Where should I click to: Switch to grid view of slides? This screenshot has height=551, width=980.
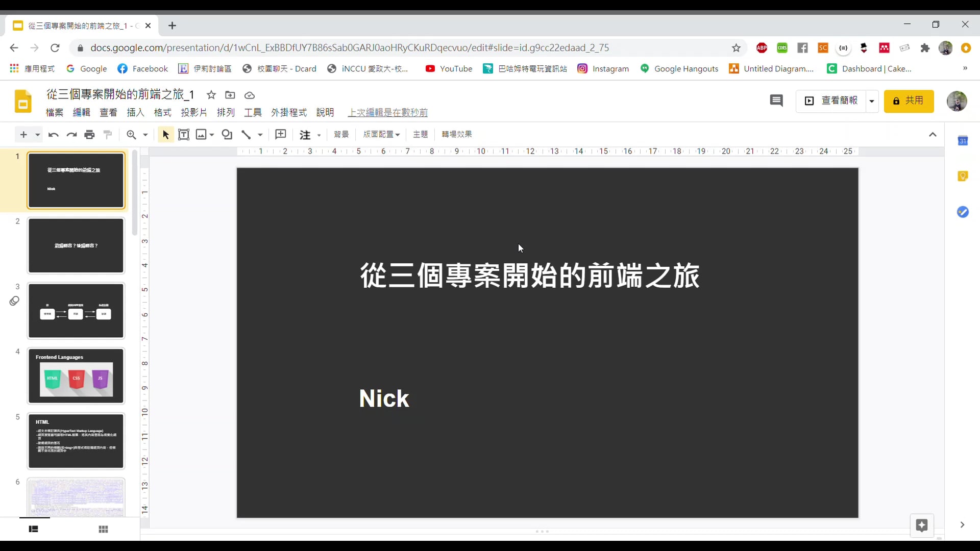pyautogui.click(x=103, y=529)
